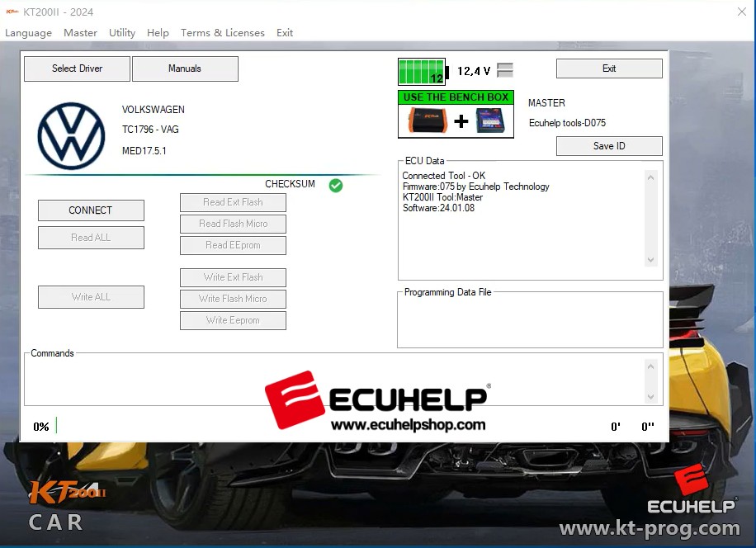Viewport: 756px width, 548px height.
Task: Click the Commands scroll up arrow
Action: click(x=651, y=366)
